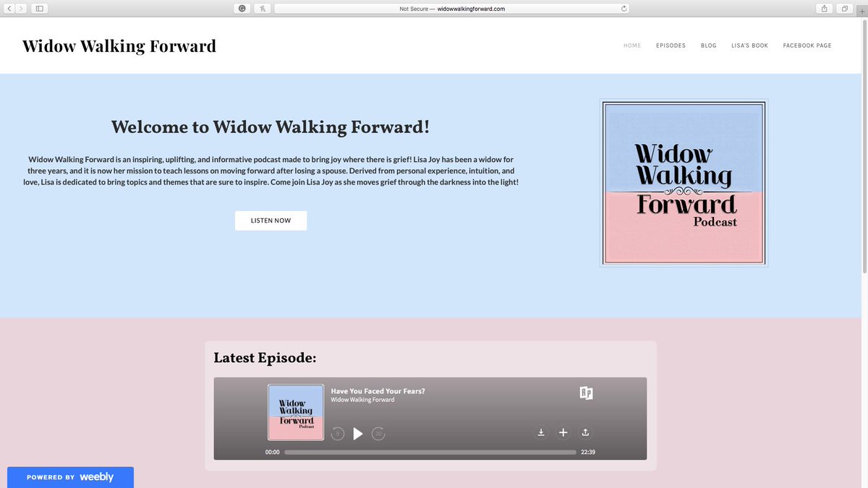Reload the page using the address bar icon
Screen dimensions: 868x488
click(624, 9)
